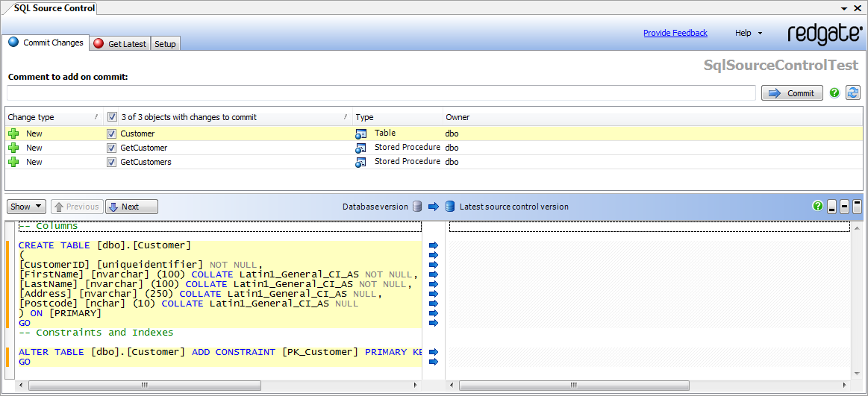Open the Help dropdown menu

[749, 33]
